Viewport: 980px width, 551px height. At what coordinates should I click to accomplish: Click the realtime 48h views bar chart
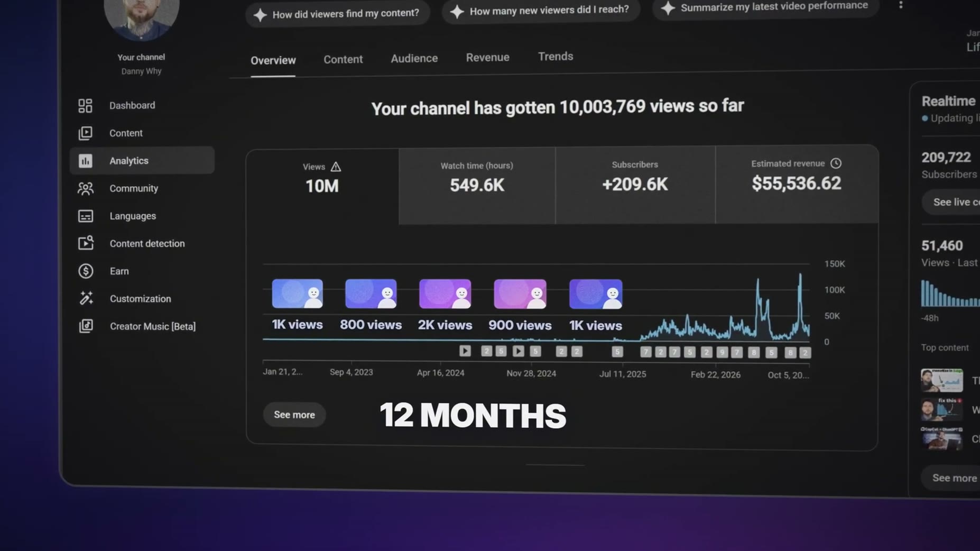[950, 293]
